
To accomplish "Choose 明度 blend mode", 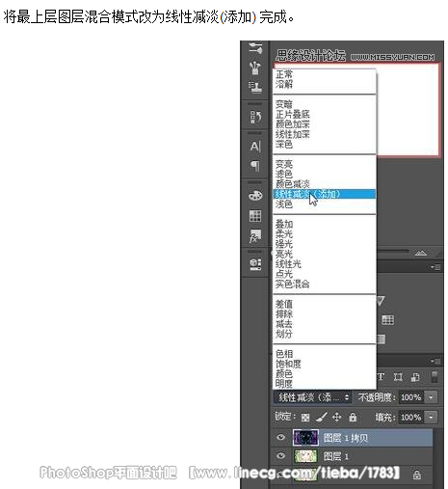I will pyautogui.click(x=284, y=384).
